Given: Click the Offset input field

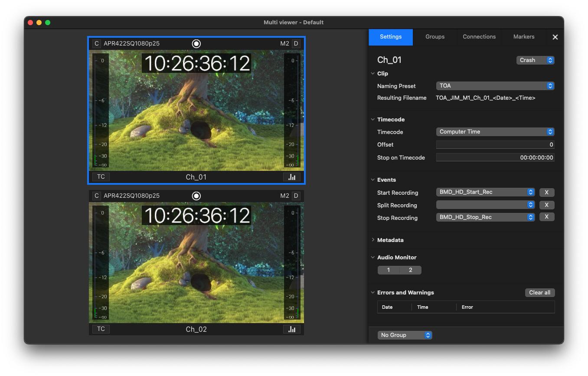Looking at the screenshot, I should [x=495, y=144].
